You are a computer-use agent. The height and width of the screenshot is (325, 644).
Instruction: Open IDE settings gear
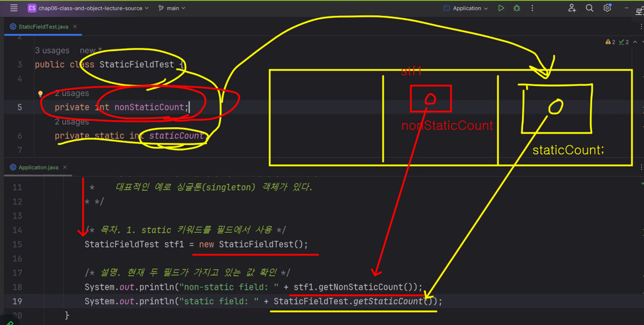coord(607,8)
